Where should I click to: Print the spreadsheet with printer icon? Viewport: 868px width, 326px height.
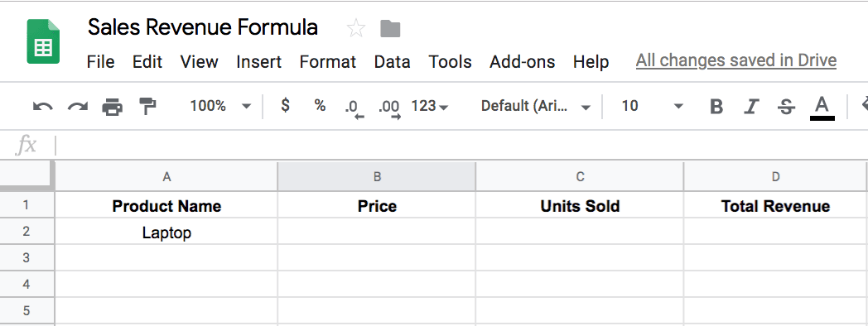pyautogui.click(x=113, y=106)
